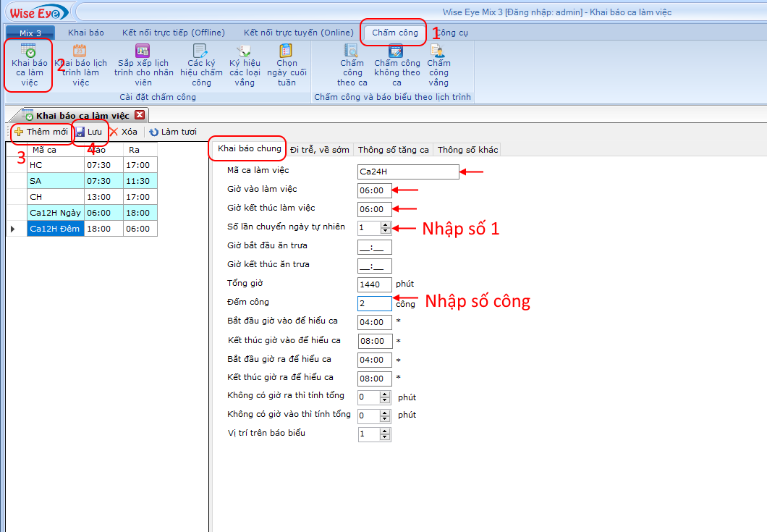This screenshot has height=532, width=767.
Task: Click the Mã ca làm việc input field
Action: 408,172
